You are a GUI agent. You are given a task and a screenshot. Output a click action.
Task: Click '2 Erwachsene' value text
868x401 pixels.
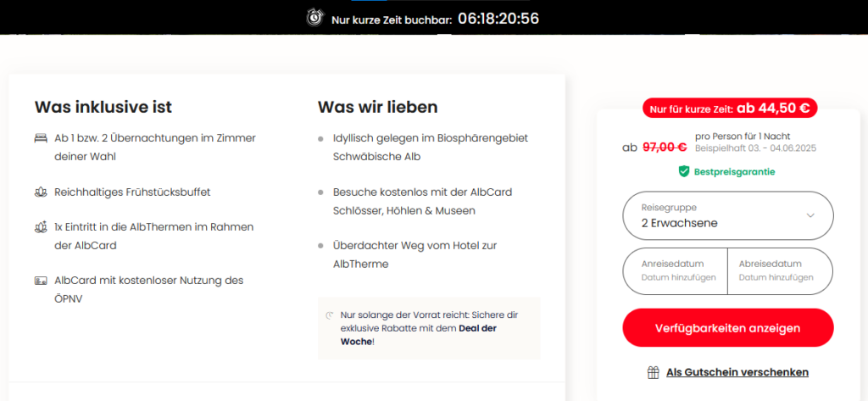[680, 223]
